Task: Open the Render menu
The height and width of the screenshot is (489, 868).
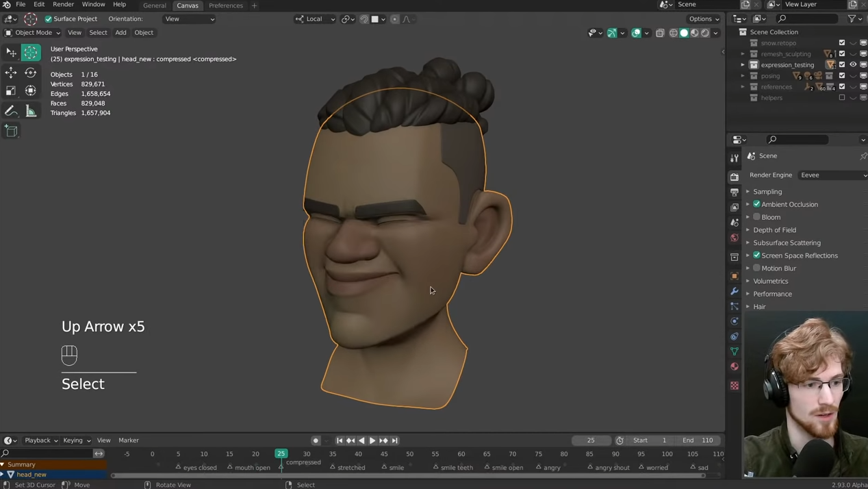Action: (x=63, y=5)
